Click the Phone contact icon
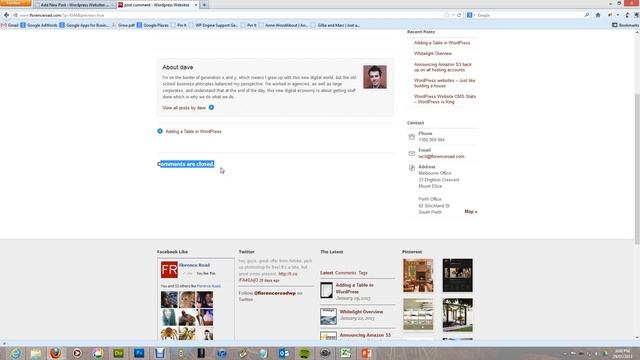640x360 pixels. click(411, 137)
